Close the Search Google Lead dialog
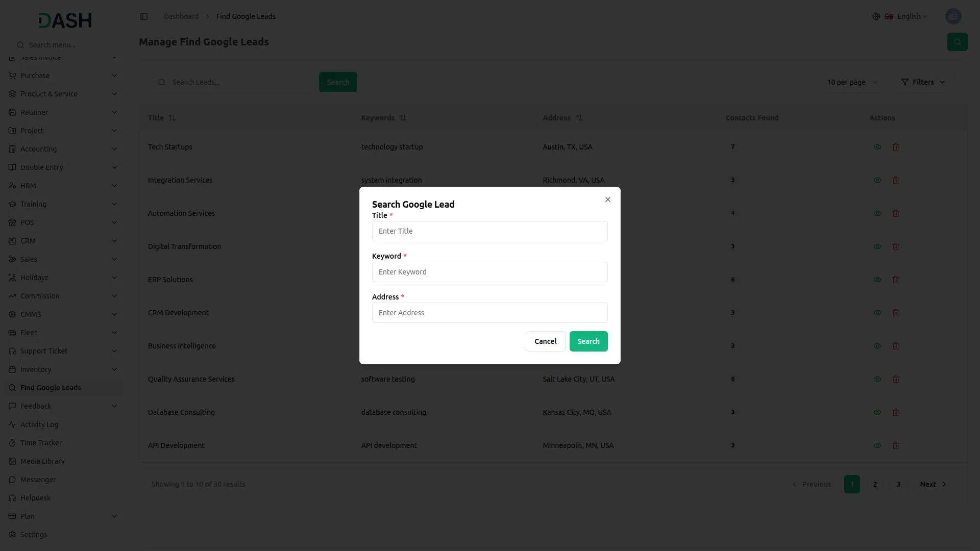The height and width of the screenshot is (551, 980). coord(607,199)
